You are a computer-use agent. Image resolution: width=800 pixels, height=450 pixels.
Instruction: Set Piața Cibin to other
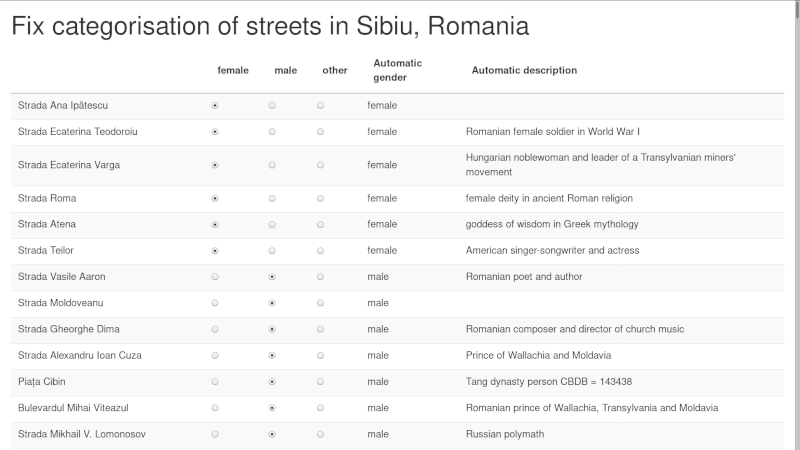click(x=320, y=382)
